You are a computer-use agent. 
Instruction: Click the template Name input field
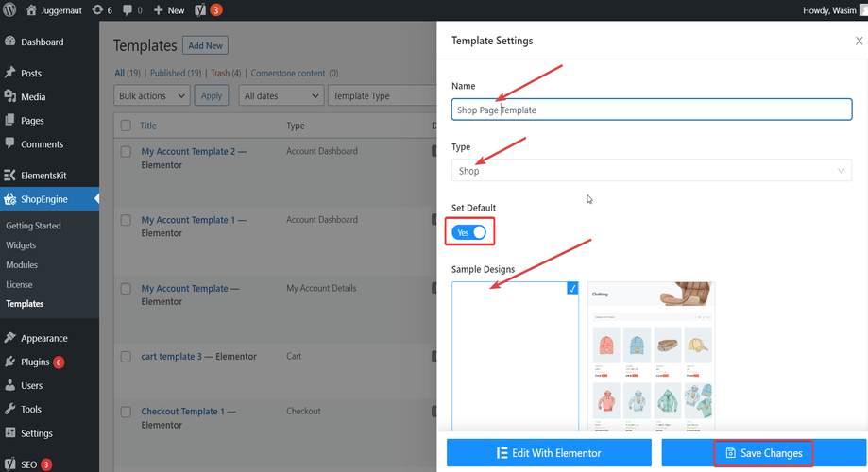coord(652,110)
